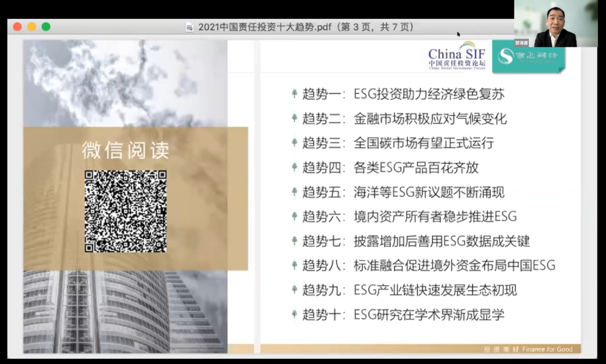This screenshot has height=364, width=606.
Task: Click trend eight about 境外资金布局中国ESG
Action: point(429,266)
